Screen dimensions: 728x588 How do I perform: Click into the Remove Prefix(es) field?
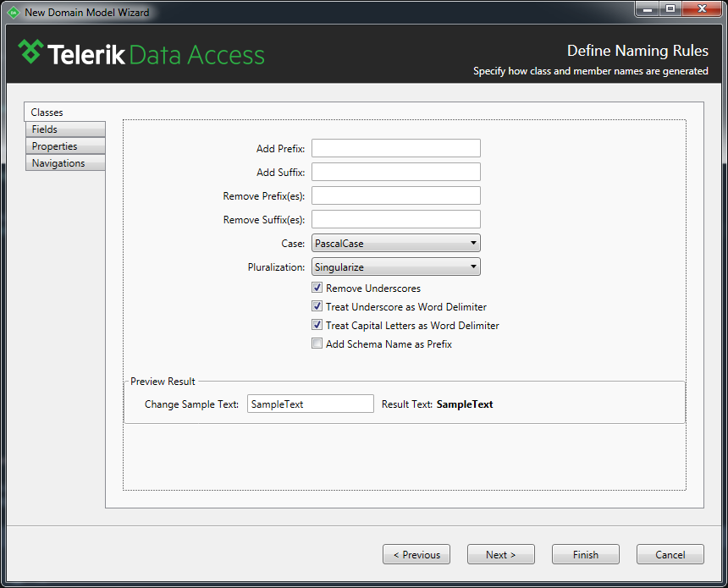coord(396,195)
